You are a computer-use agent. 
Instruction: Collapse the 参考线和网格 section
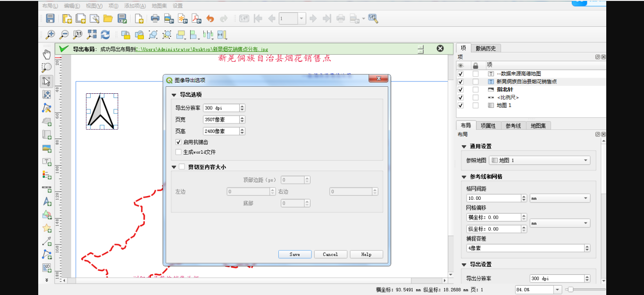coord(464,177)
